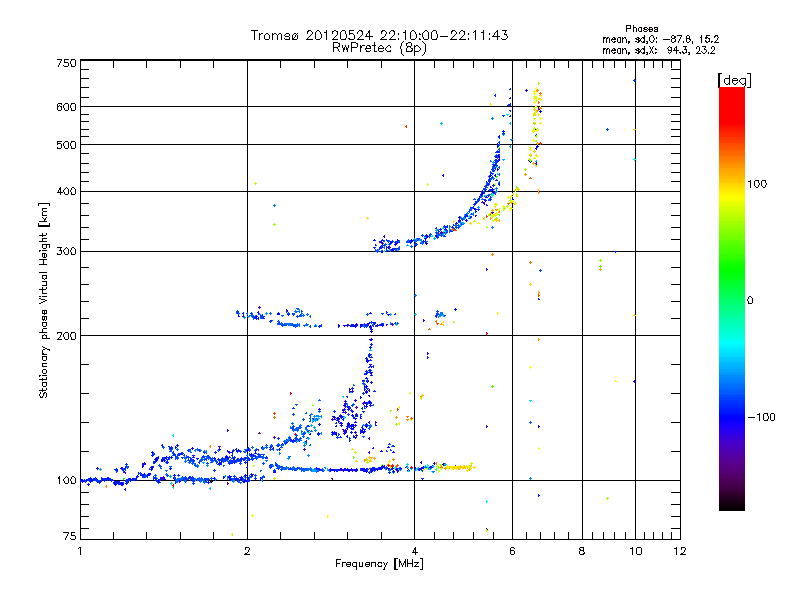Image resolution: width=800 pixels, height=600 pixels.
Task: Click the x-axis tick label '8'
Action: coord(582,551)
